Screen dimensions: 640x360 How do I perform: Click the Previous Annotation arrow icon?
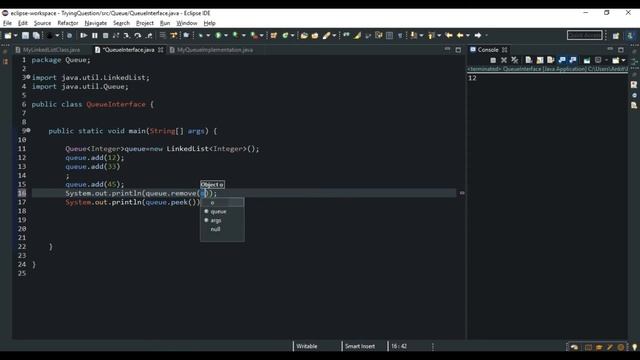(x=431, y=36)
